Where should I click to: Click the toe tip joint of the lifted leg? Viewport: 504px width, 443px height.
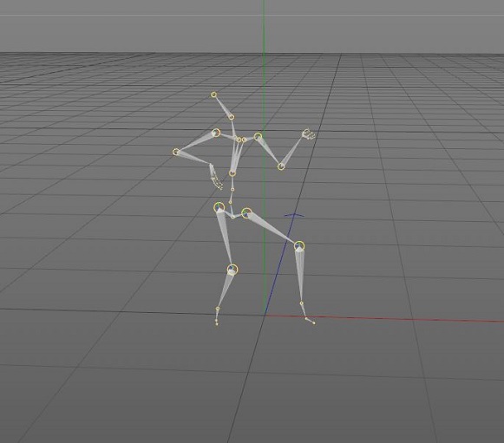coord(314,322)
